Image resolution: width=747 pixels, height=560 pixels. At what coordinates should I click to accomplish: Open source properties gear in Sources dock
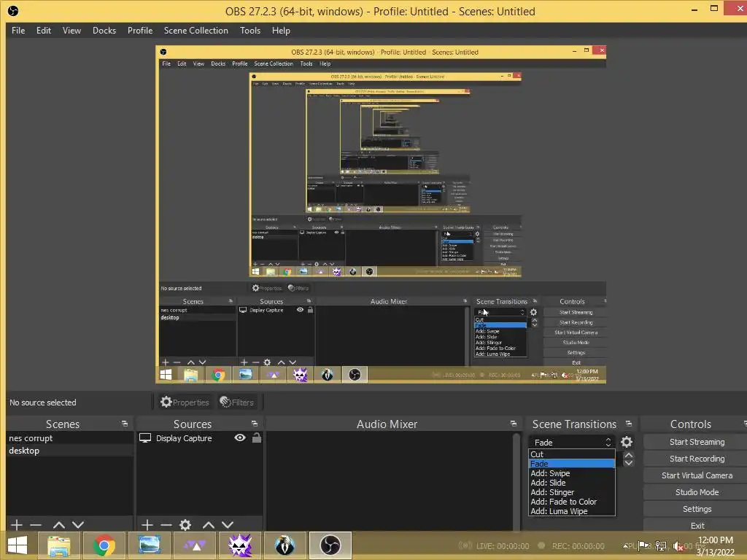click(x=185, y=525)
